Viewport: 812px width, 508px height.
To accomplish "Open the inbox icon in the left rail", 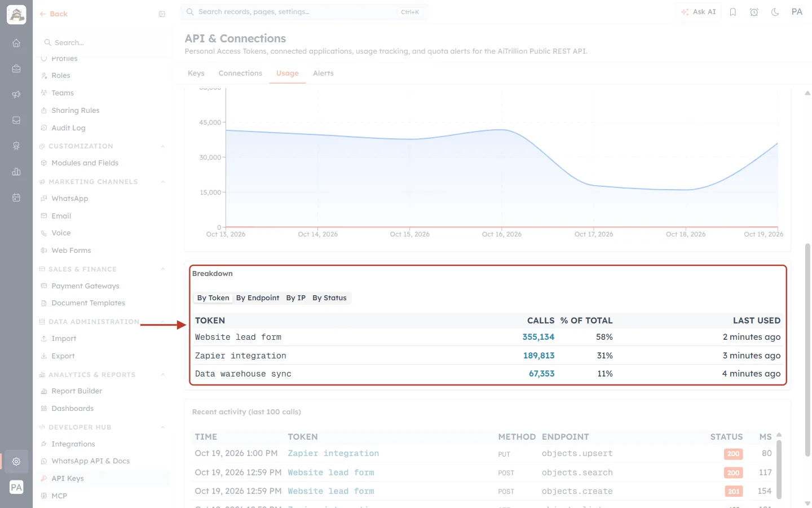I will pos(16,120).
